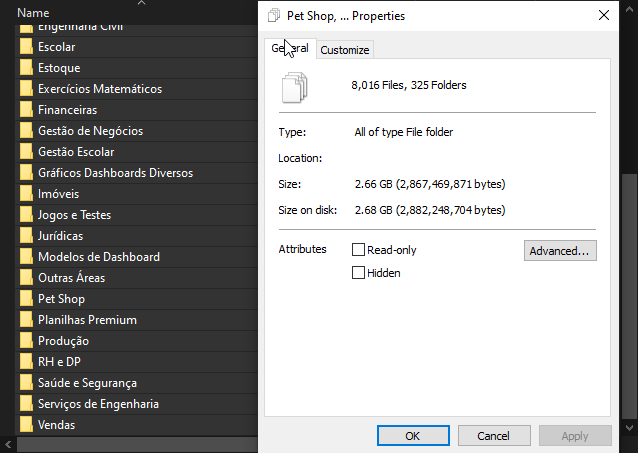Select the 'Imóveis' folder name
638x453 pixels.
(x=59, y=194)
